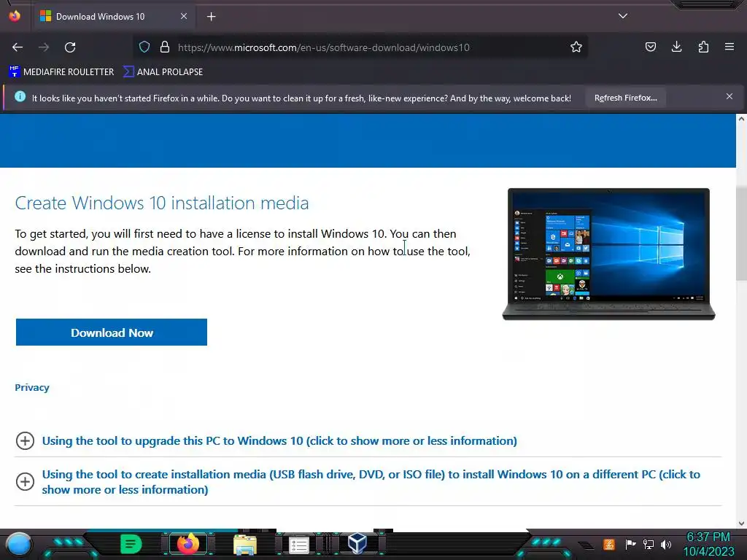Viewport: 747px width, 560px height.
Task: Click the plus circle beside create installation media
Action: coord(25,481)
